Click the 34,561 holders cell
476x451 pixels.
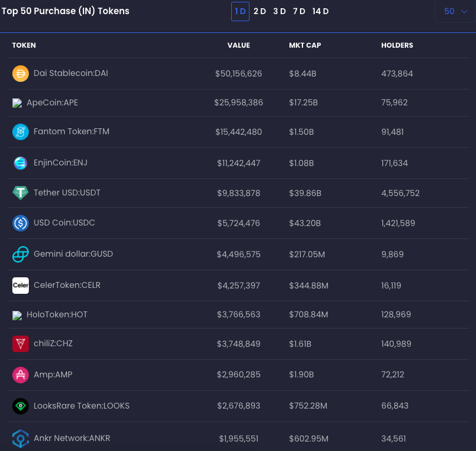[x=394, y=439]
